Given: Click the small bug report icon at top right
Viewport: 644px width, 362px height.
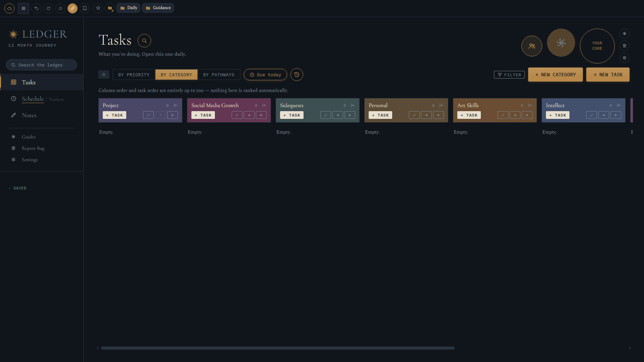Looking at the screenshot, I should [x=625, y=46].
